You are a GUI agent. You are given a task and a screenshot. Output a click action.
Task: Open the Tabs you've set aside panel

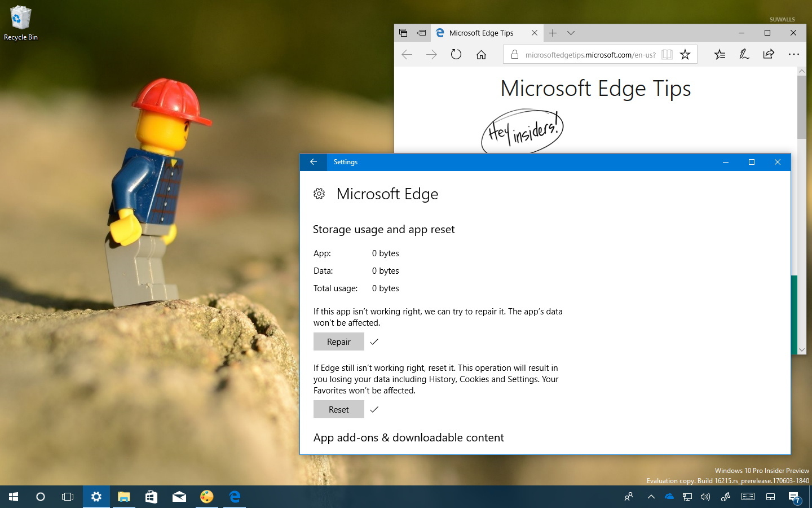pyautogui.click(x=404, y=33)
